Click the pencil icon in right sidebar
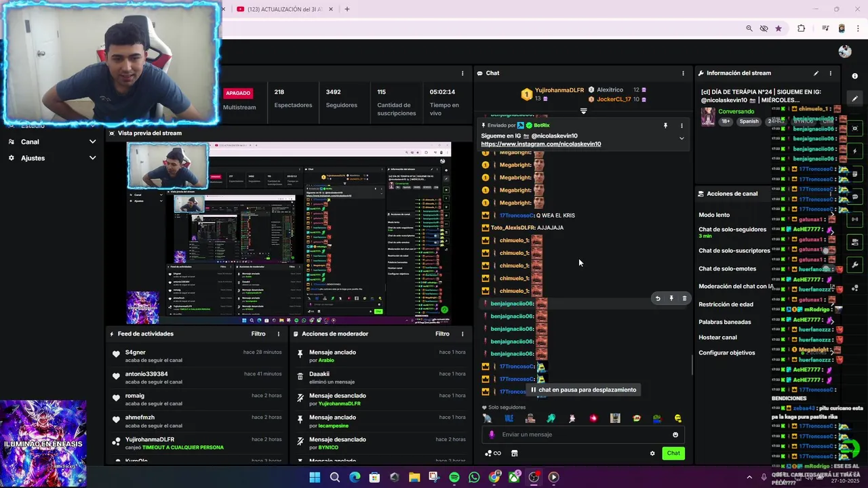This screenshot has height=488, width=868. click(x=855, y=98)
